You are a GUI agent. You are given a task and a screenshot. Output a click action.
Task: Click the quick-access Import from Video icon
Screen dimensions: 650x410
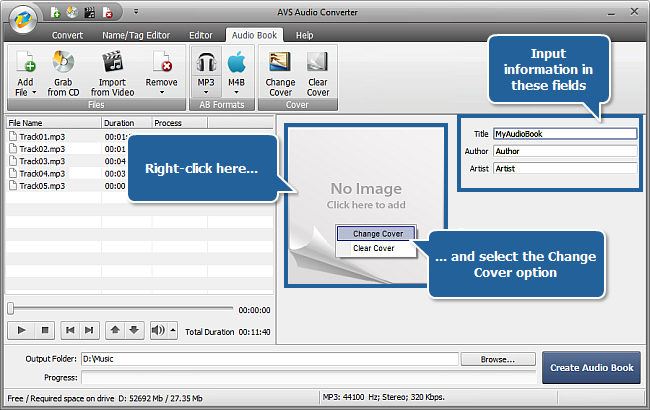tap(90, 13)
